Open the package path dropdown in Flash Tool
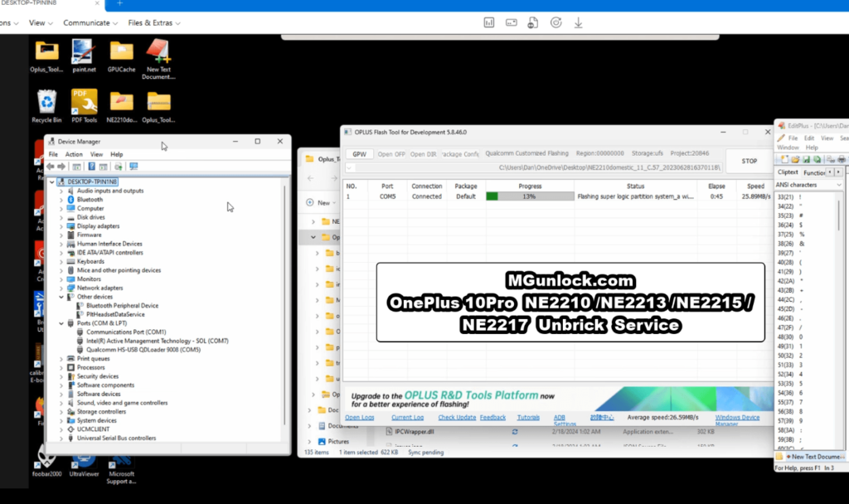 350,167
